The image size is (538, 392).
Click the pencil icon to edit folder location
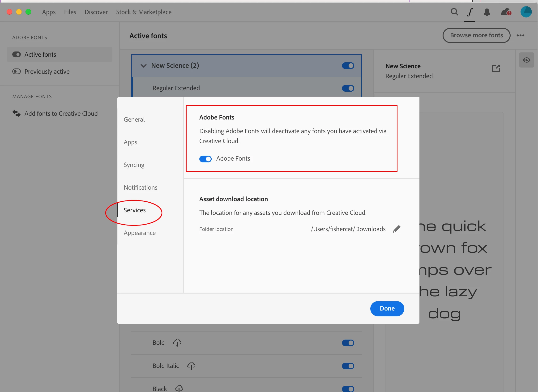click(x=397, y=229)
